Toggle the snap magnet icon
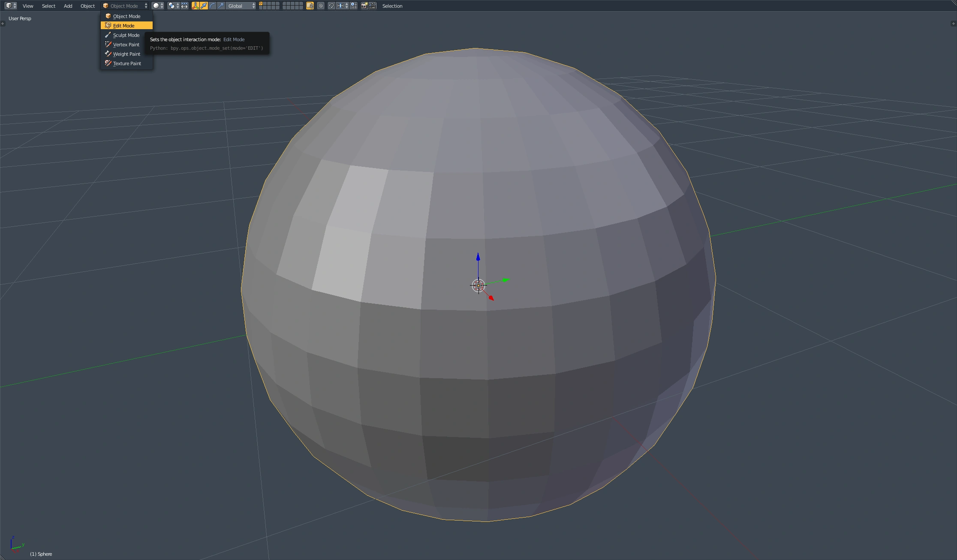 pyautogui.click(x=331, y=6)
